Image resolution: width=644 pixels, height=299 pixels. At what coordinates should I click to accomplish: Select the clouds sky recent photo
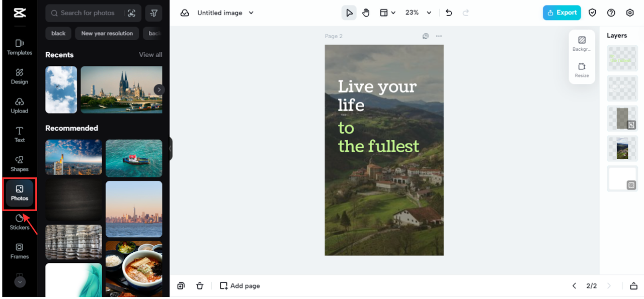coord(61,89)
